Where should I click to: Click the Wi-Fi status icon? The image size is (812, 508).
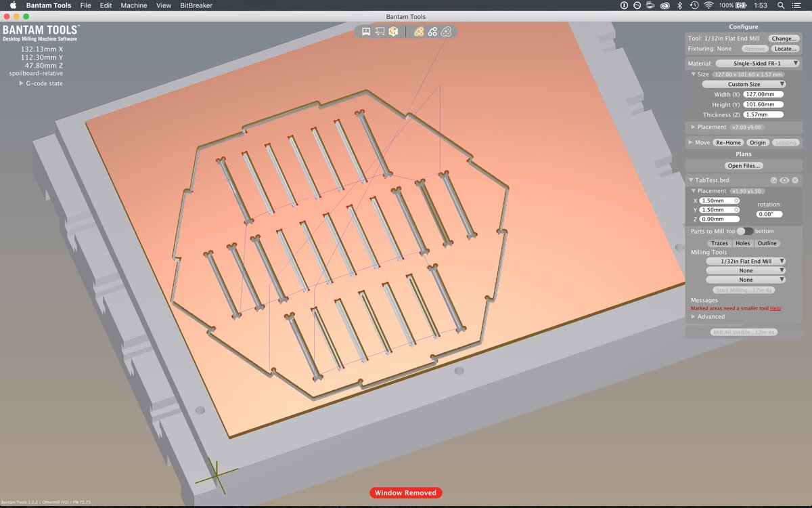tap(708, 5)
